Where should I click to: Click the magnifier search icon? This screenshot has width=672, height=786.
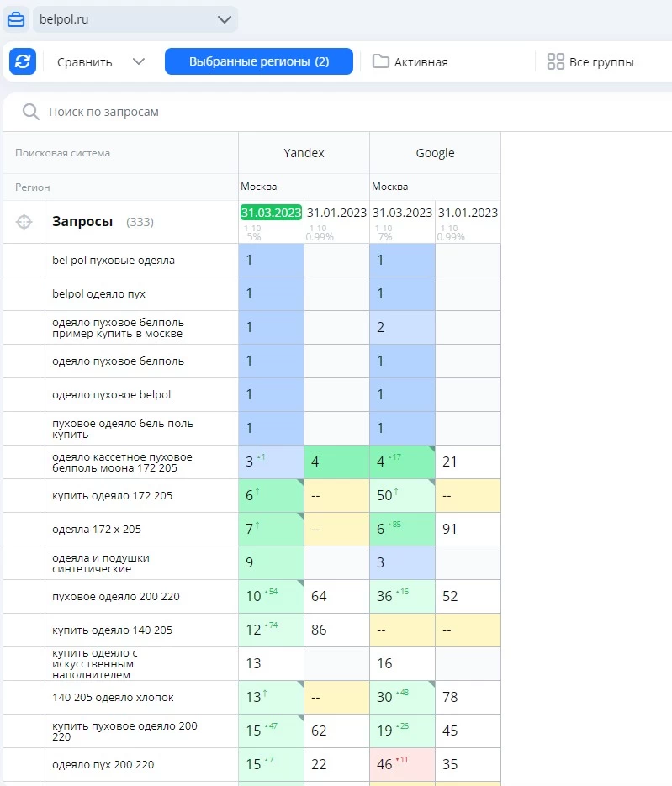click(31, 112)
